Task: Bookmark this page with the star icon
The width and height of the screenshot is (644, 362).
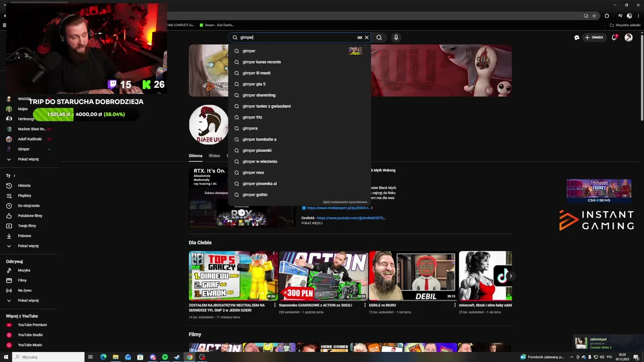Action: [x=594, y=16]
